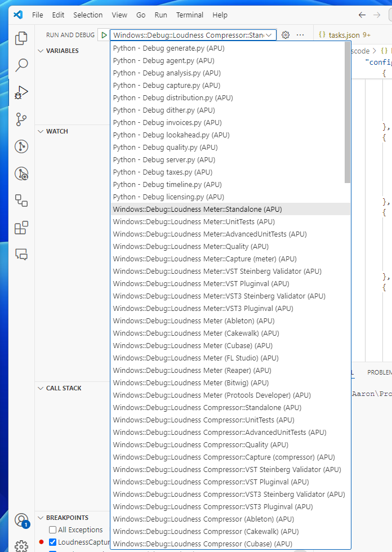Image resolution: width=392 pixels, height=552 pixels.
Task: Select Loudness Meter (Protools Developer) configuration
Action: click(x=230, y=395)
